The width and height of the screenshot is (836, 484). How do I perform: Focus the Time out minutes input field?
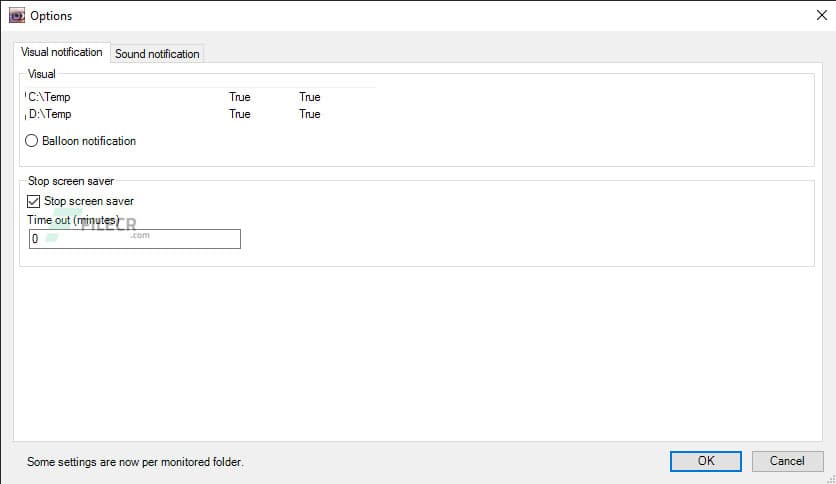point(135,239)
